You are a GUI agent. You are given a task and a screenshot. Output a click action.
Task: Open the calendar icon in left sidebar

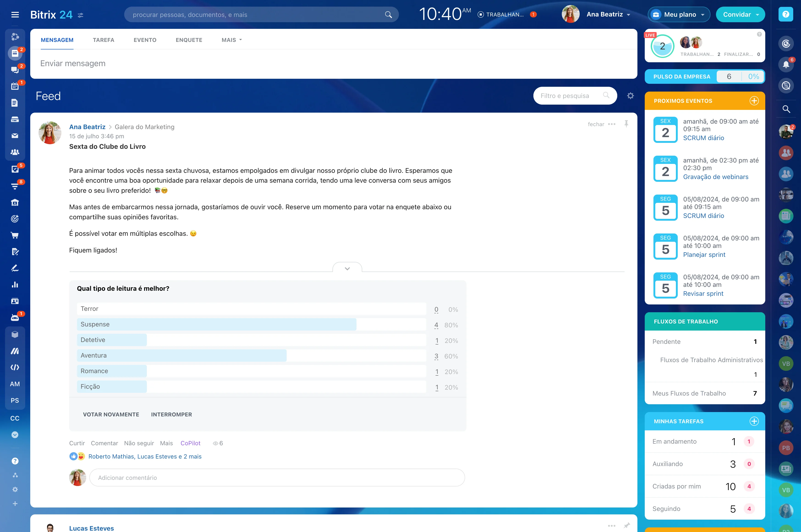[x=15, y=86]
